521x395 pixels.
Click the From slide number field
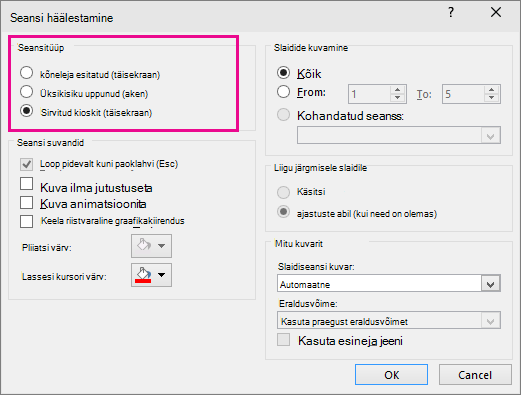[369, 94]
